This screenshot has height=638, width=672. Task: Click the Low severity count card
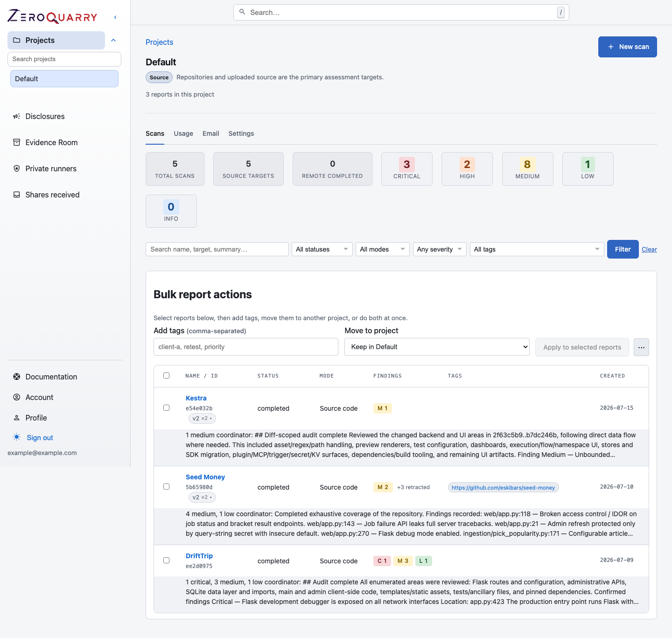tap(588, 169)
